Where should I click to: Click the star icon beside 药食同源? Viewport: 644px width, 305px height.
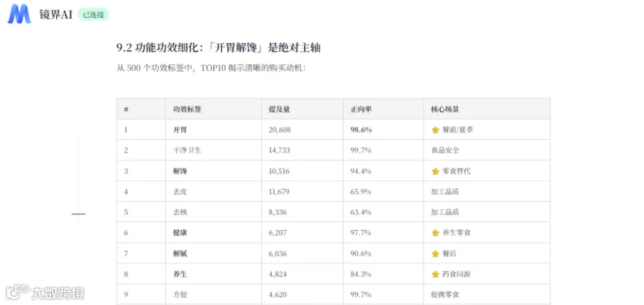[435, 274]
